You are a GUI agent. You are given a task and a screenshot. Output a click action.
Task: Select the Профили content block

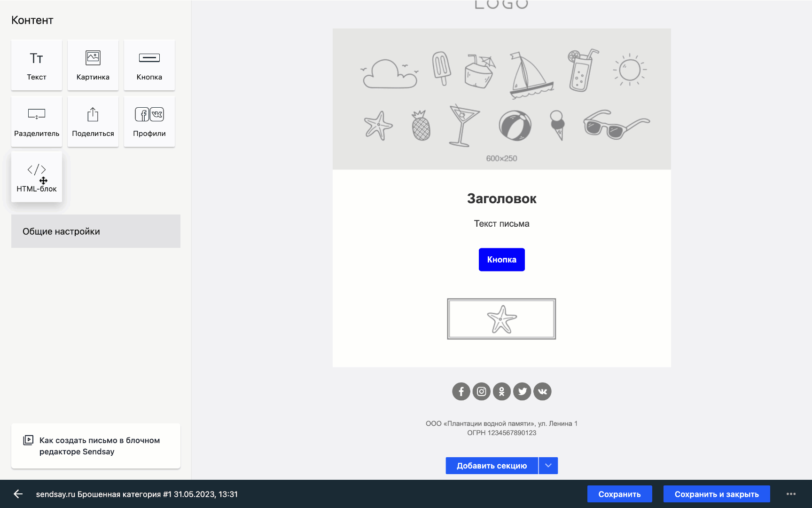149,121
